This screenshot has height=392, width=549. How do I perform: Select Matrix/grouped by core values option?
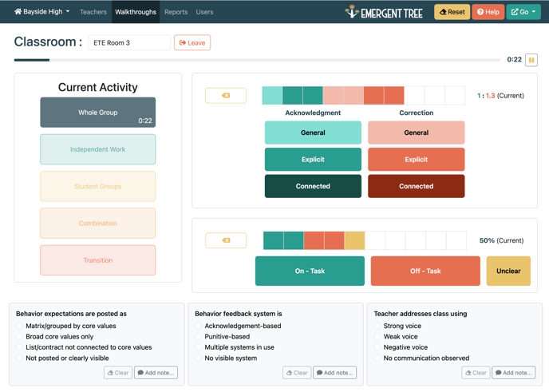tap(20, 326)
